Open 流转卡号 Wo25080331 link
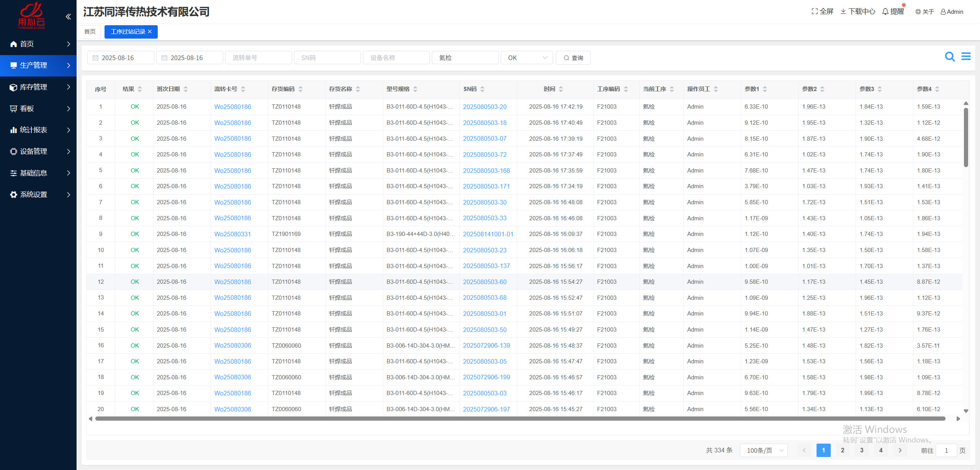This screenshot has height=470, width=980. (232, 234)
